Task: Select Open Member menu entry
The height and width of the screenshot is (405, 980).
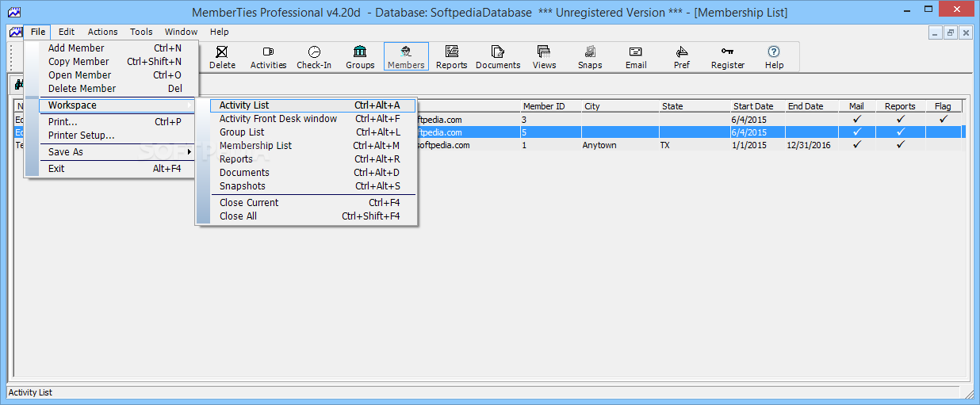Action: pos(117,75)
